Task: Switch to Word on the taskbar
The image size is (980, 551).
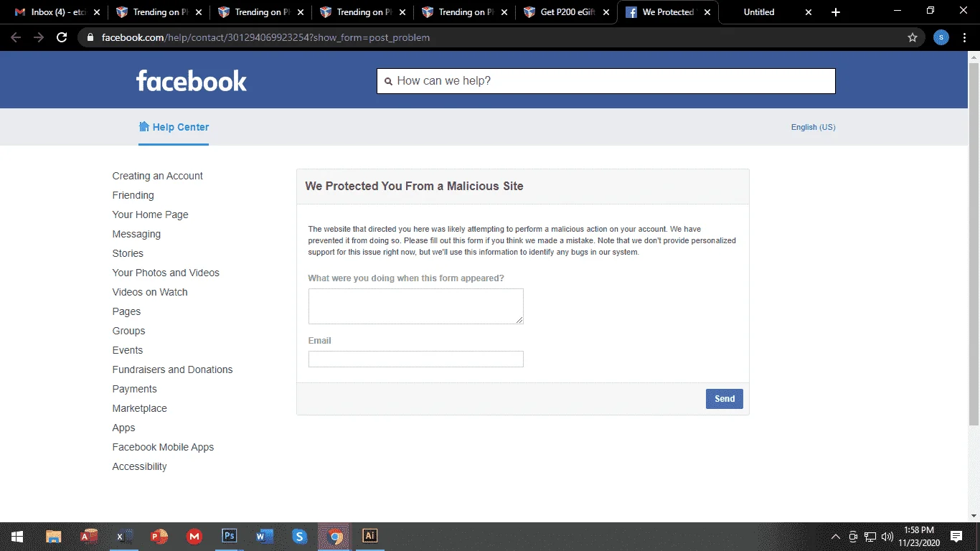Action: point(265,536)
